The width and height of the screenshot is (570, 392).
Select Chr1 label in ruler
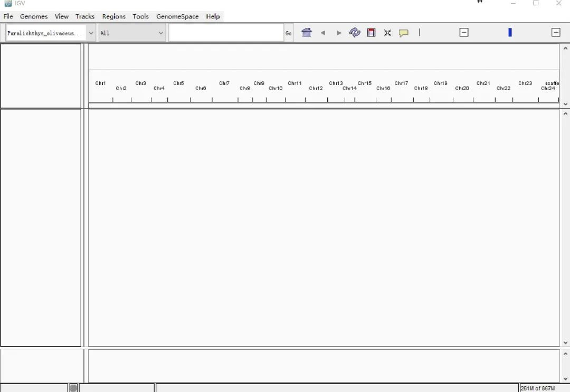(100, 83)
